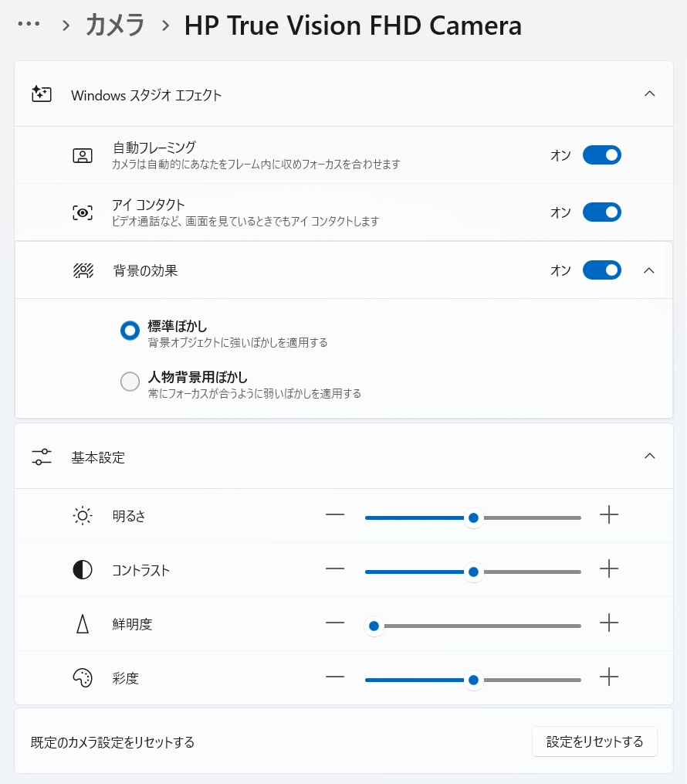Viewport: 687px width, 784px height.
Task: Click the plus icon for 彩度
Action: [609, 677]
